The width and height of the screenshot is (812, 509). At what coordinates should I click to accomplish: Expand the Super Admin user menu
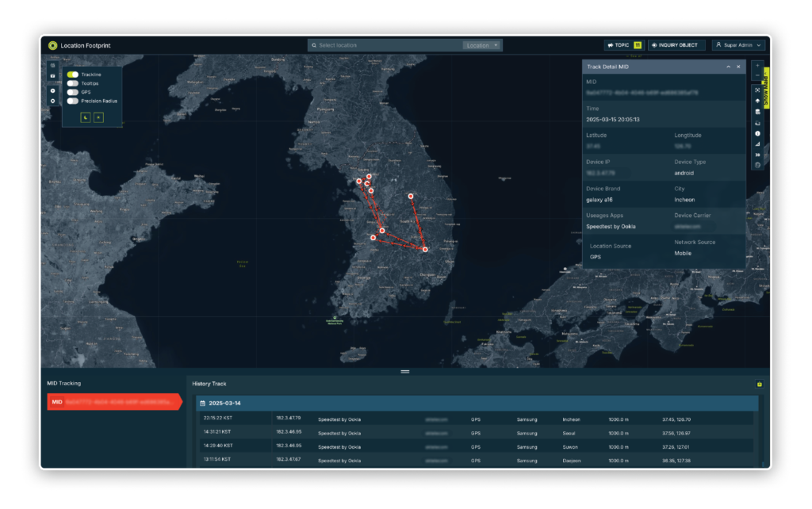click(x=739, y=45)
